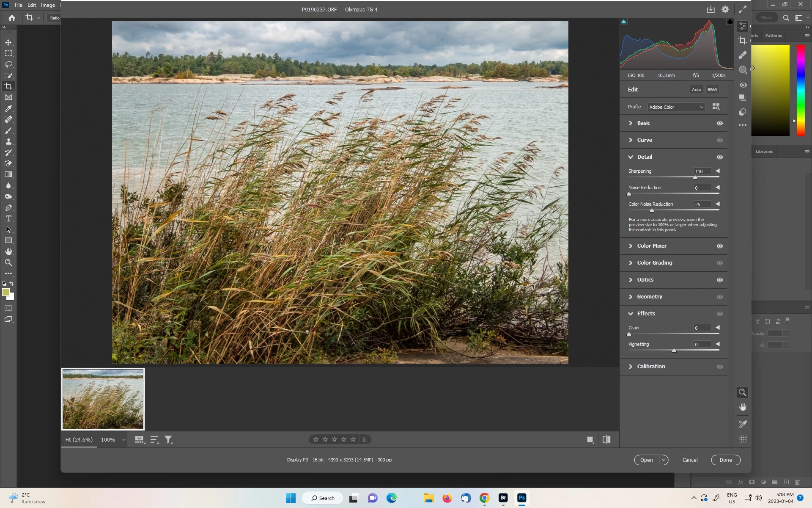
Task: Toggle visibility of Basic panel edits
Action: 719,123
